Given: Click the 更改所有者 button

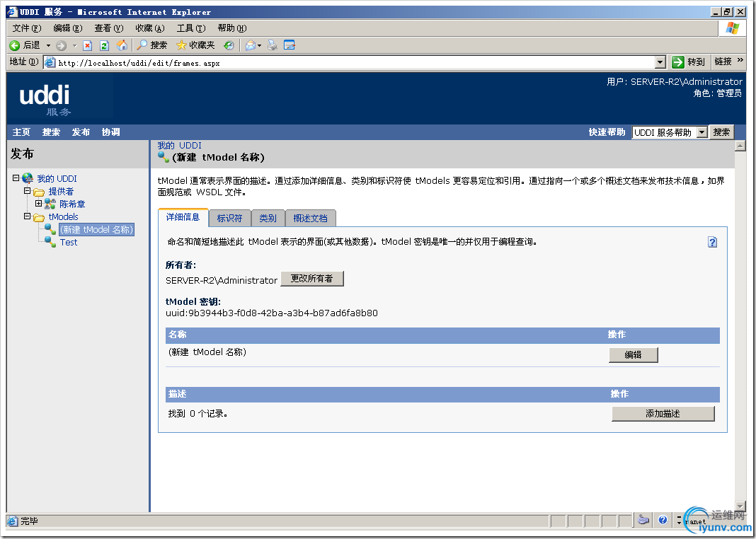Looking at the screenshot, I should (x=312, y=279).
